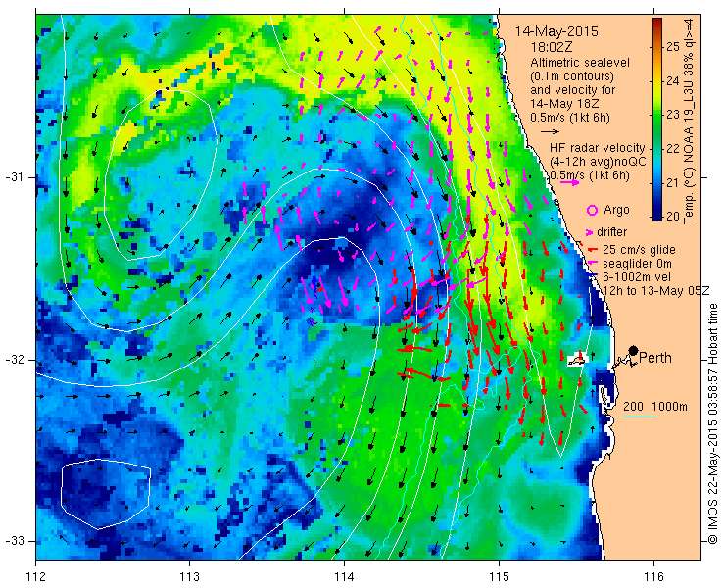Click the '(0.1m contours)' text line

click(572, 75)
